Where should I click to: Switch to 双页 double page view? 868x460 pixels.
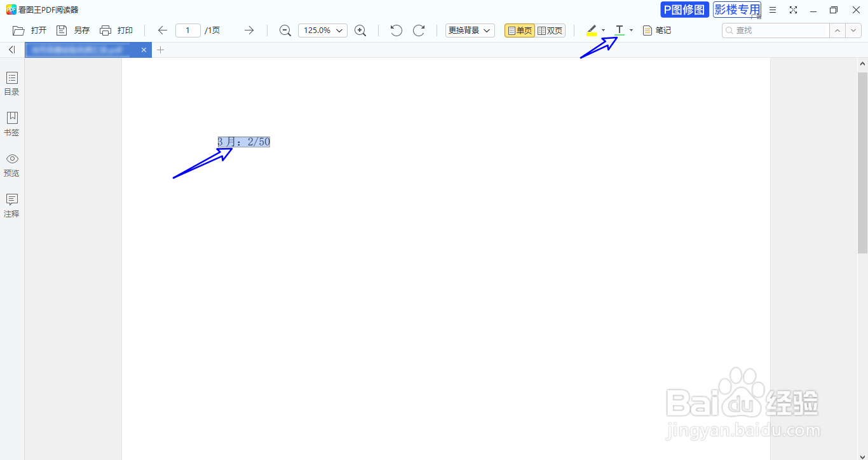[x=550, y=30]
